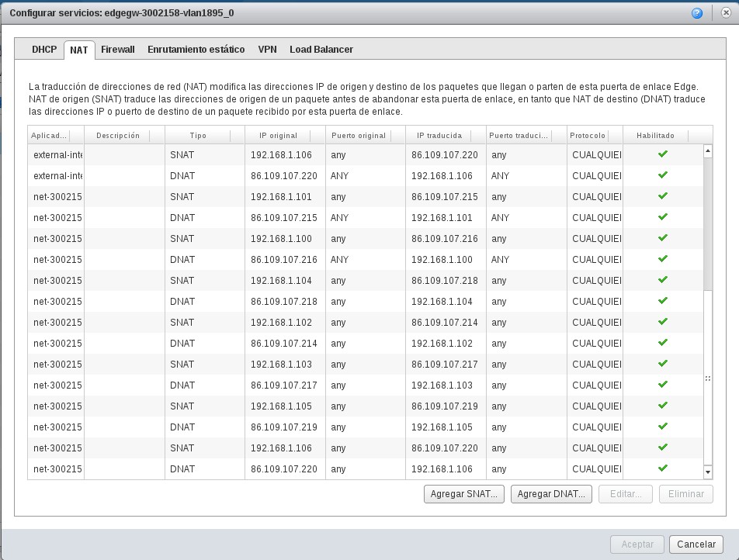
Task: Click the blue help question mark icon
Action: click(697, 13)
